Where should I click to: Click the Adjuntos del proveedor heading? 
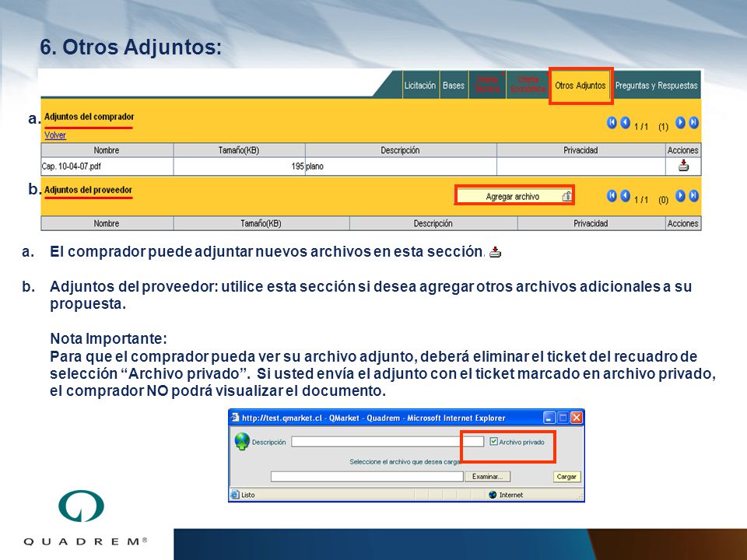tap(88, 190)
